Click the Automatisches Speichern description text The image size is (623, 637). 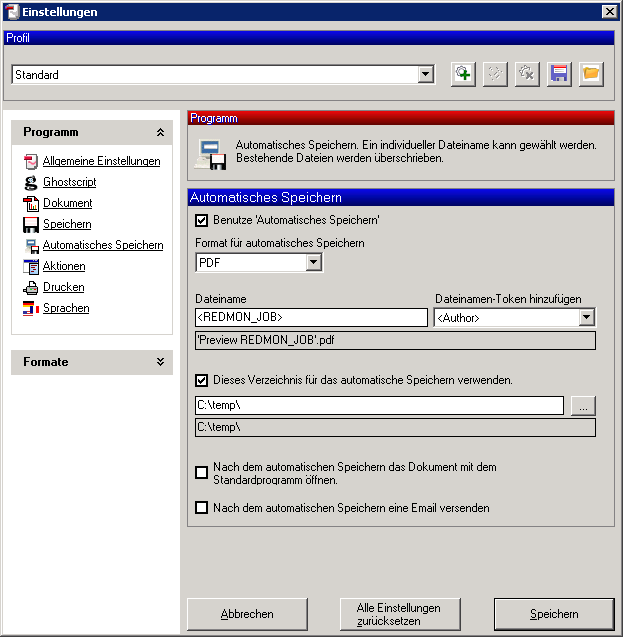pos(416,152)
